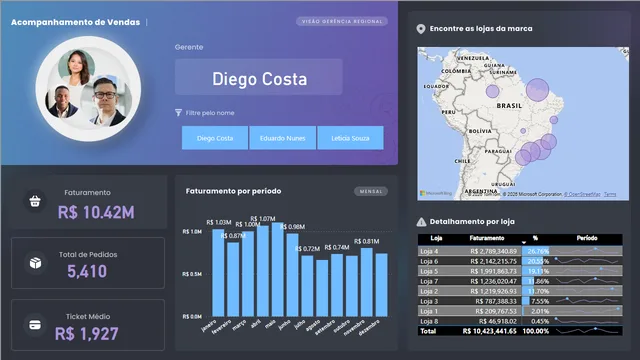This screenshot has height=360, width=640.
Task: Click the sort descending arrow under Faturamento header
Action: point(524,242)
